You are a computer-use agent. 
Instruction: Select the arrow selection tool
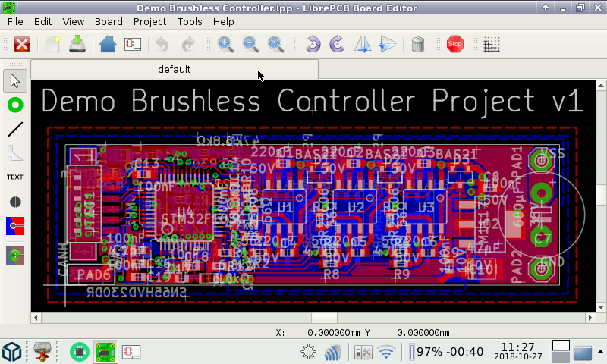(x=15, y=80)
